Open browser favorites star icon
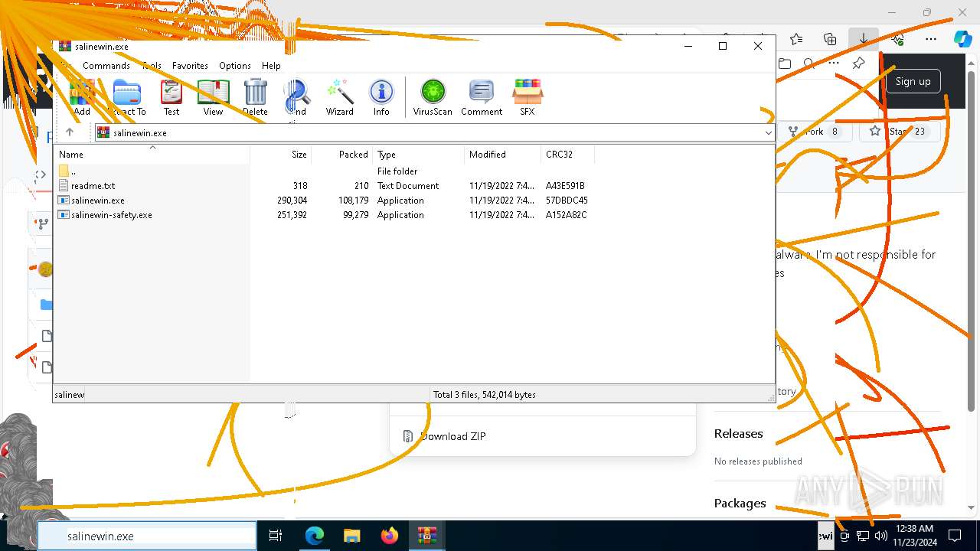Image resolution: width=980 pixels, height=551 pixels. click(796, 38)
